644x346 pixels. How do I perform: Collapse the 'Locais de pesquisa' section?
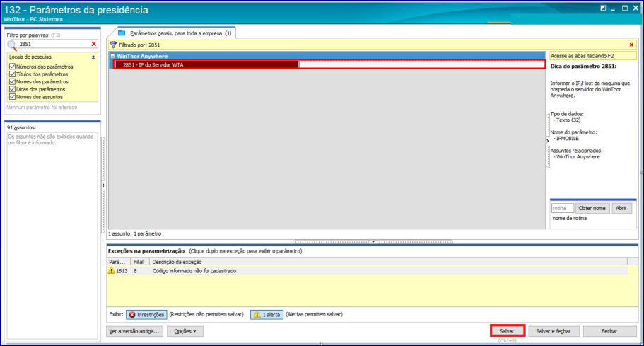[93, 57]
